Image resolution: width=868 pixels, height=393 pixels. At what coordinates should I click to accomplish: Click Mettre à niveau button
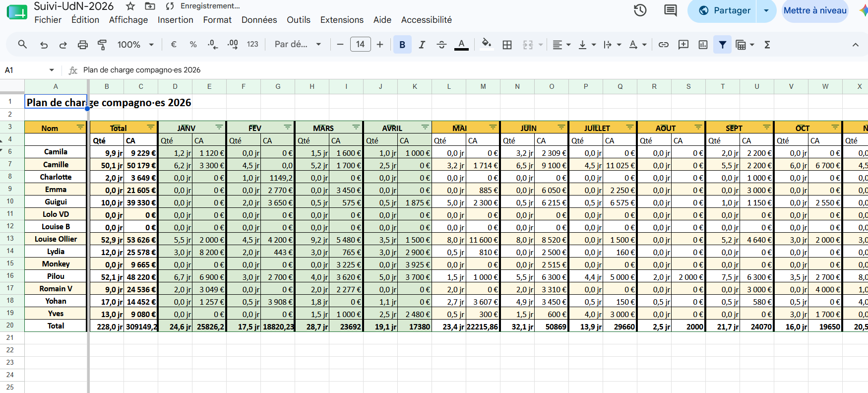point(815,10)
